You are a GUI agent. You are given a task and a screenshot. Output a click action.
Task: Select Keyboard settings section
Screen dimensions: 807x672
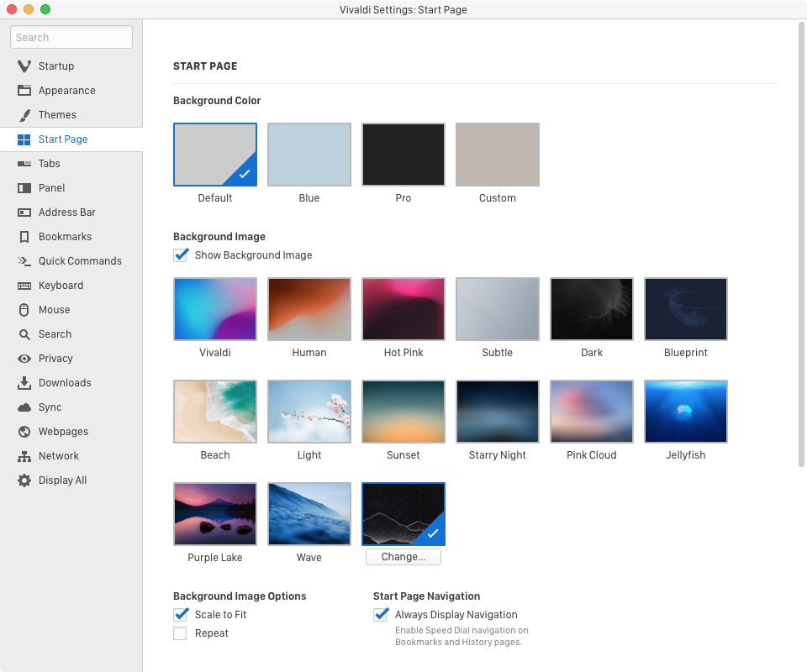pyautogui.click(x=71, y=286)
